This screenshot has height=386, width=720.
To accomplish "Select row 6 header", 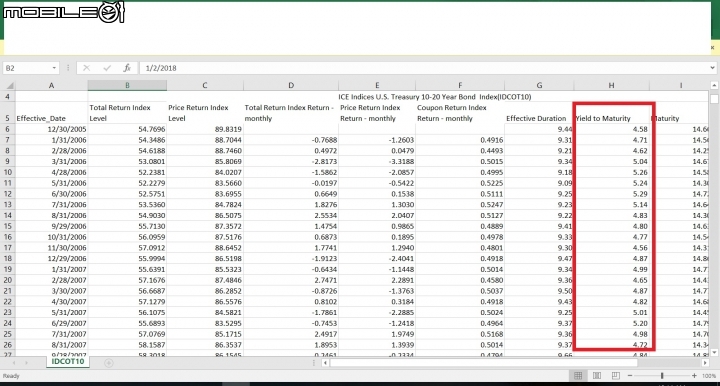I will pos(8,129).
